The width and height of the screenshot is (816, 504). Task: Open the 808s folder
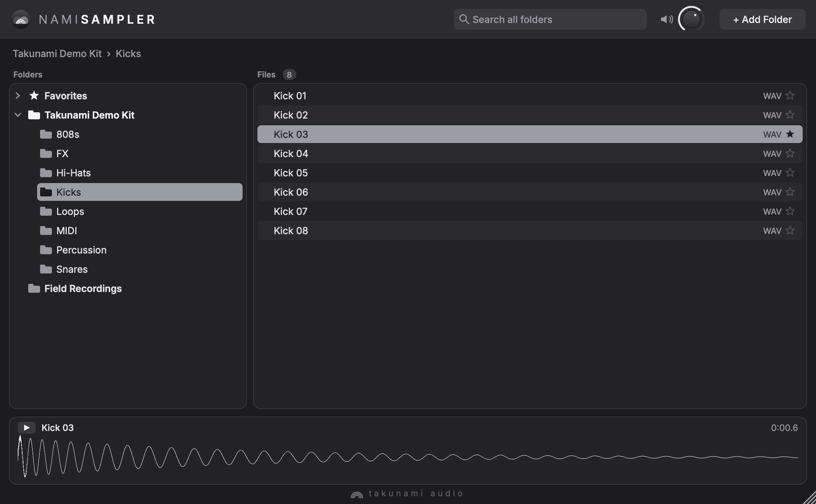point(140,134)
